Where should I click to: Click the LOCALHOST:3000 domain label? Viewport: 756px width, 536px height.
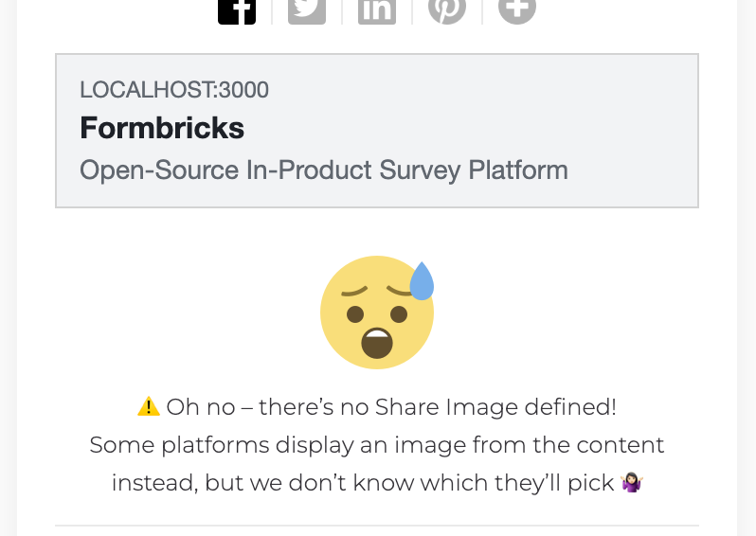(x=174, y=90)
